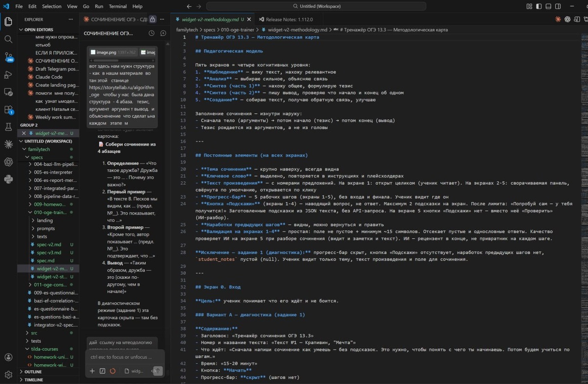Open the Claude Code starburst view in activity bar
This screenshot has width=588, height=384.
click(x=8, y=144)
